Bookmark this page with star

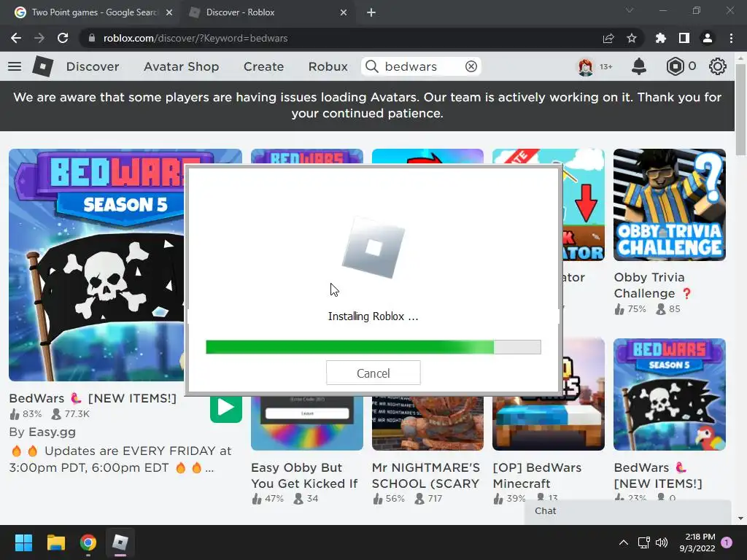[x=632, y=38]
